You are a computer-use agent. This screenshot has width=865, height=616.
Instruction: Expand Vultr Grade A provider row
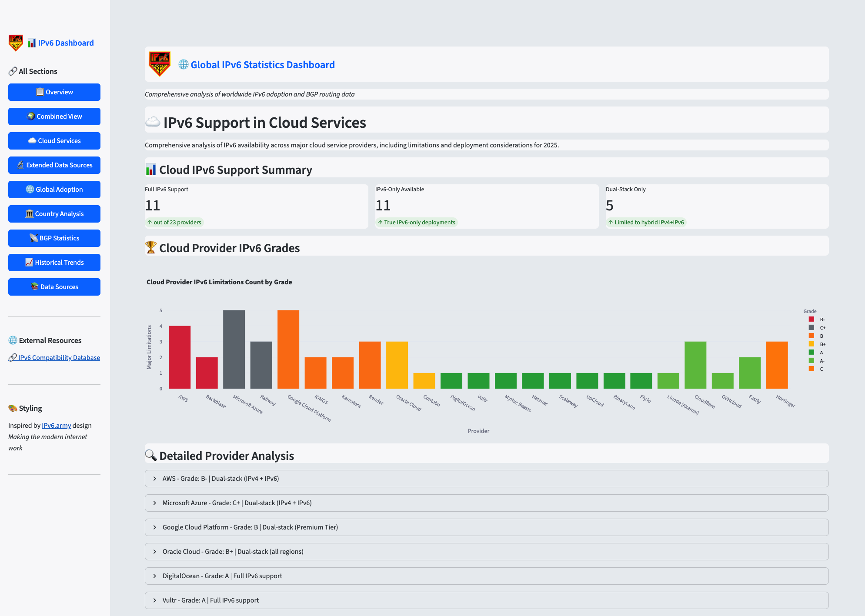tap(487, 600)
